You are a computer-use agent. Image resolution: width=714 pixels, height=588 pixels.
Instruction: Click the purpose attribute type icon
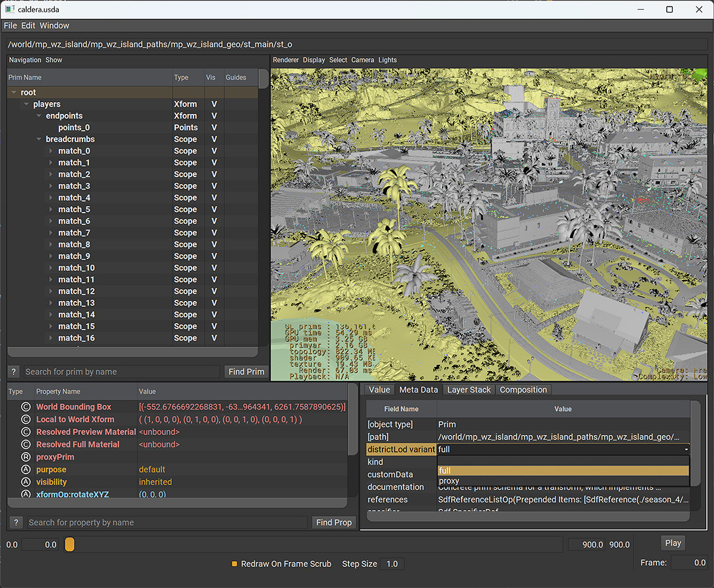25,470
